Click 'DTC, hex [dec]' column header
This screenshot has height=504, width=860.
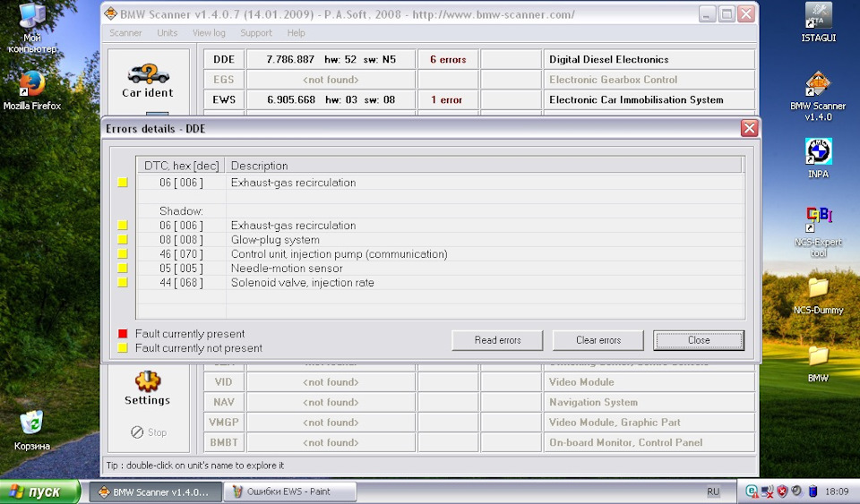[181, 166]
